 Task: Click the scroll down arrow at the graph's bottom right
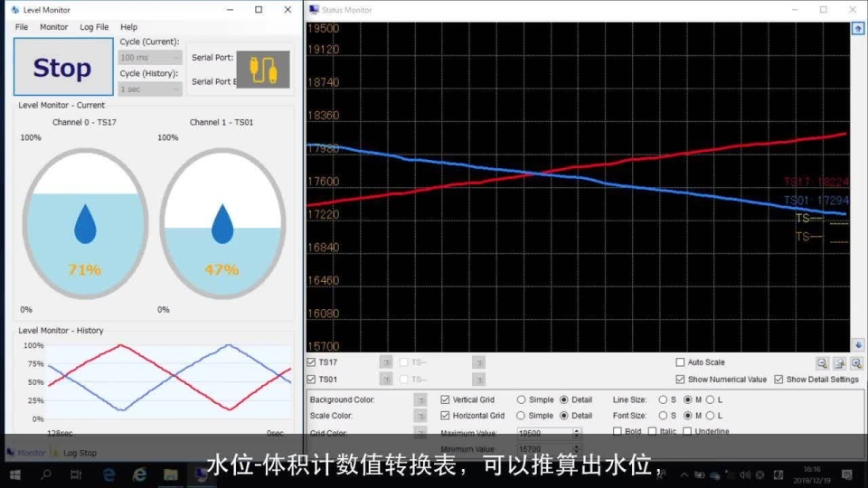tap(858, 345)
